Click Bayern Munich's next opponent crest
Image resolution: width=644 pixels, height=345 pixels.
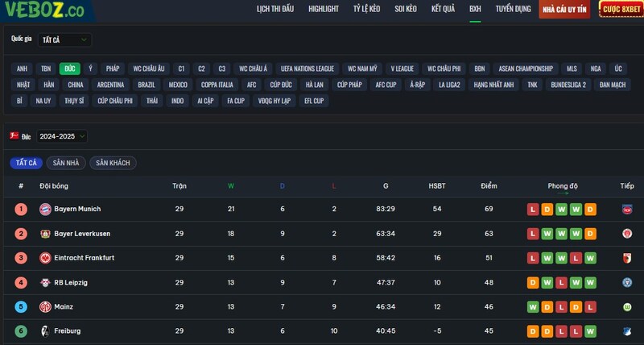(627, 210)
